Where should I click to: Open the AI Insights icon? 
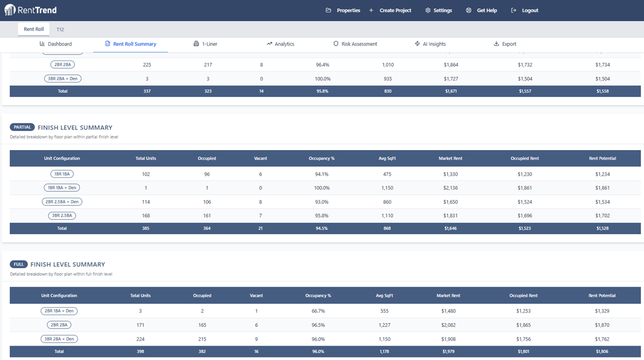point(416,44)
